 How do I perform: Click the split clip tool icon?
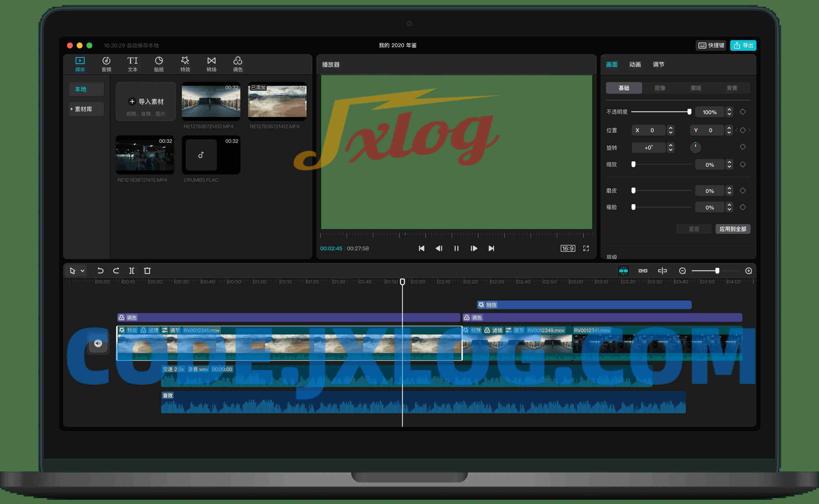click(132, 271)
